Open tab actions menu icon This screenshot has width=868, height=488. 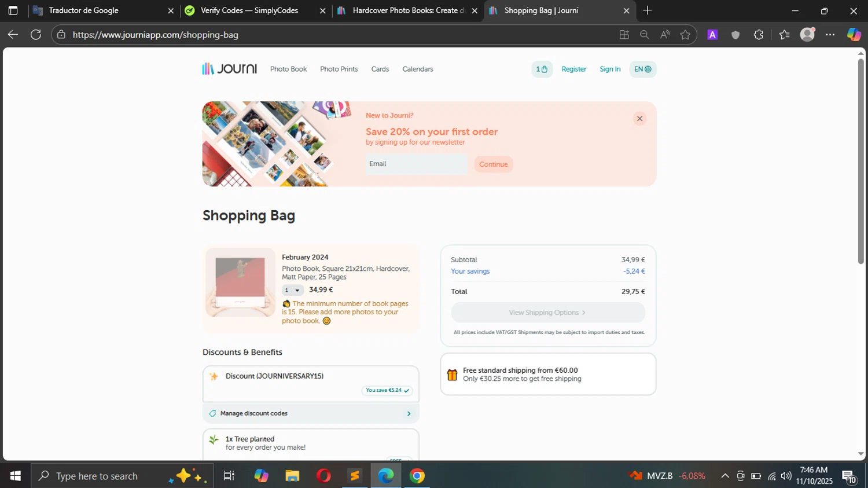tap(13, 10)
